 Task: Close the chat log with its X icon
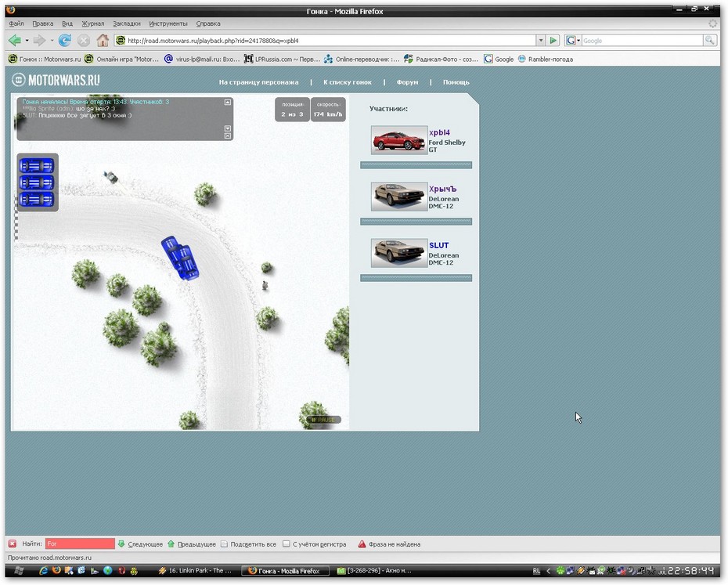pos(228,135)
